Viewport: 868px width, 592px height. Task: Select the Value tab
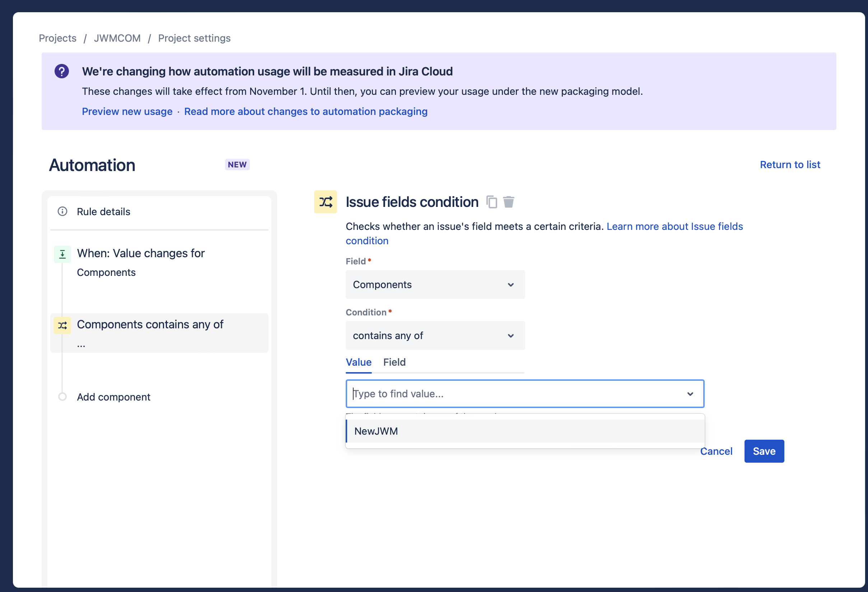coord(358,362)
